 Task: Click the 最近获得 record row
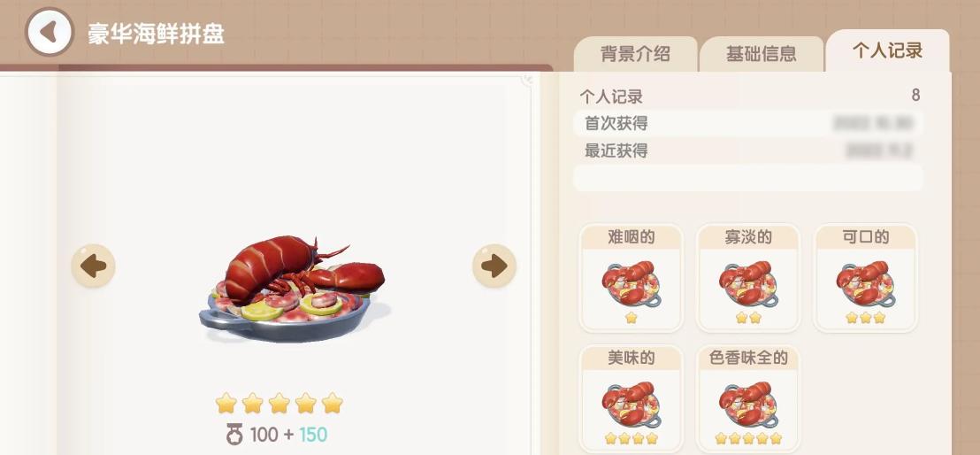pos(748,150)
